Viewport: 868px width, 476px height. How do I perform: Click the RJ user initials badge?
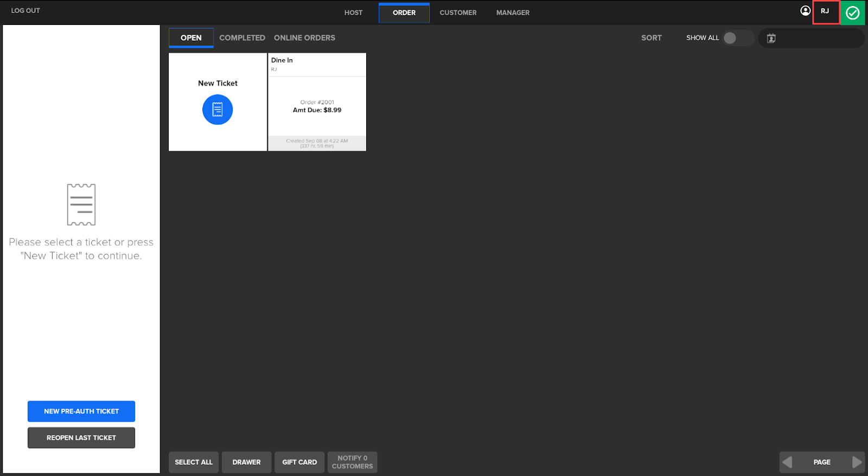(x=825, y=11)
